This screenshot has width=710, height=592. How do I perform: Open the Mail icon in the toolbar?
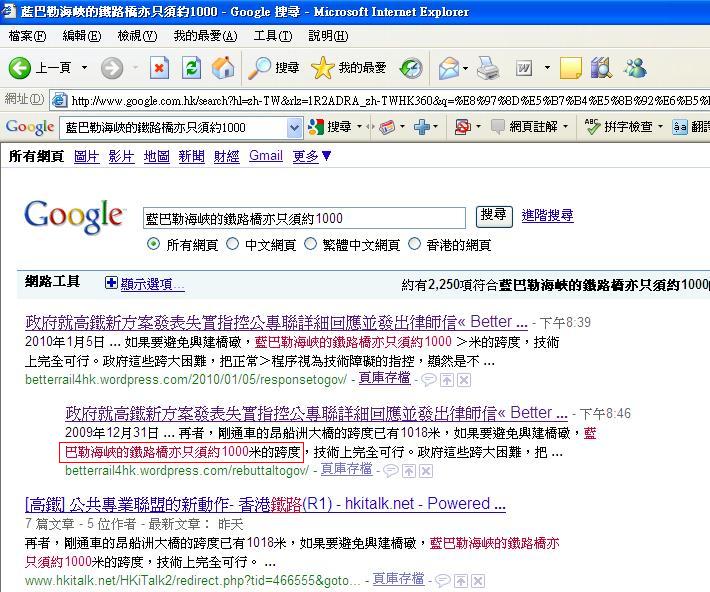pos(449,68)
